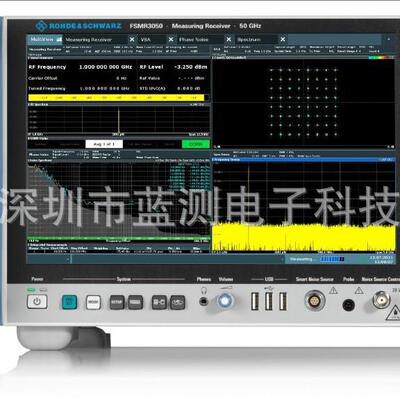Open the third channel tab (VSA)
400x400 pixels.
coord(153,40)
